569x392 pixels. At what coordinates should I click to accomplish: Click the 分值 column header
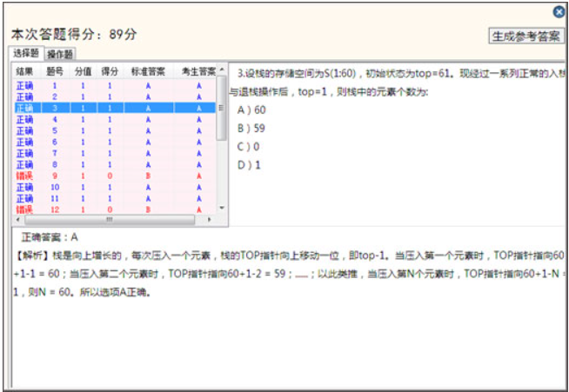pyautogui.click(x=84, y=71)
